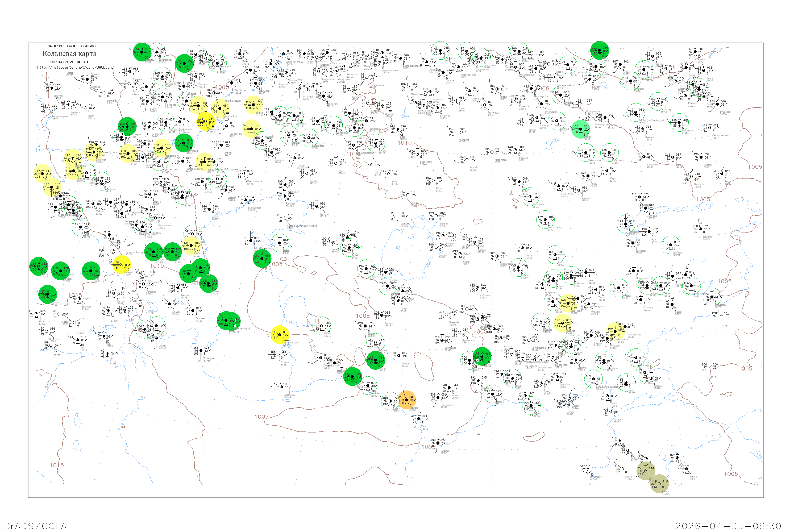Click the 2026-04-05-09:30 timestamp
The image size is (798, 532).
728,526
